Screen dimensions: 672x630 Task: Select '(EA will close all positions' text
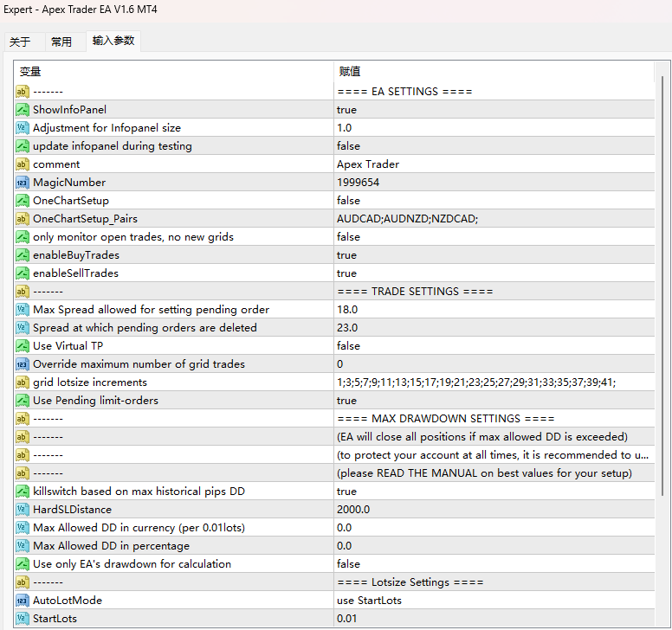(482, 437)
